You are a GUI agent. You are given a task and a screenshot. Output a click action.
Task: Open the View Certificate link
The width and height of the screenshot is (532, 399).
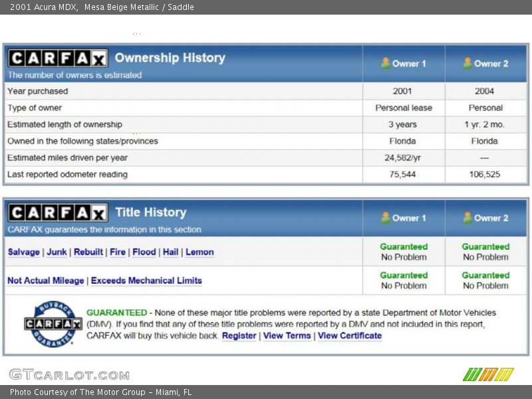click(350, 336)
